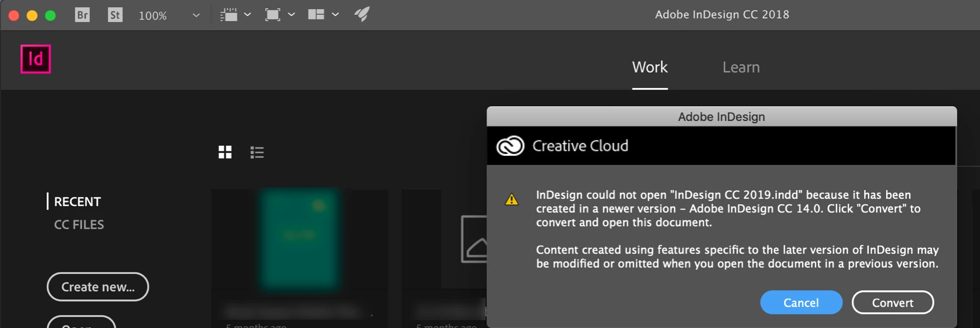Open the 100% zoom level dropdown
Image resolution: width=980 pixels, height=328 pixels.
pyautogui.click(x=169, y=15)
